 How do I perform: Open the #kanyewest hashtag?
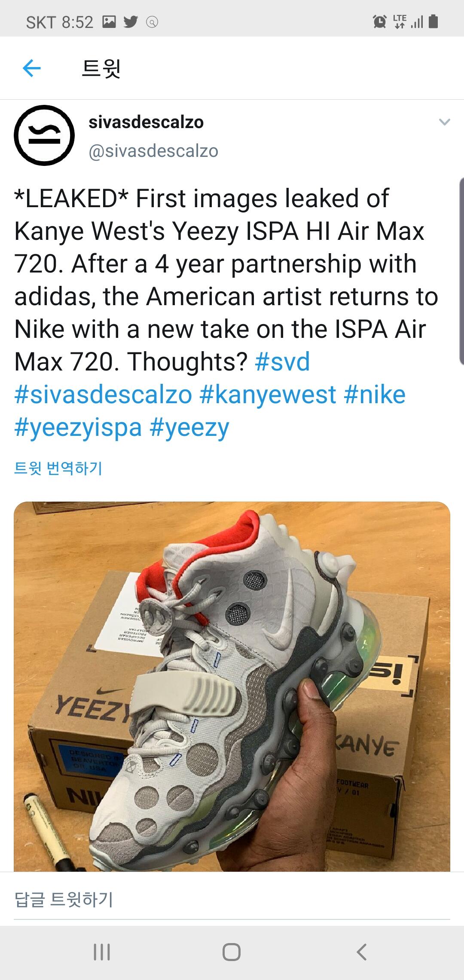[268, 394]
